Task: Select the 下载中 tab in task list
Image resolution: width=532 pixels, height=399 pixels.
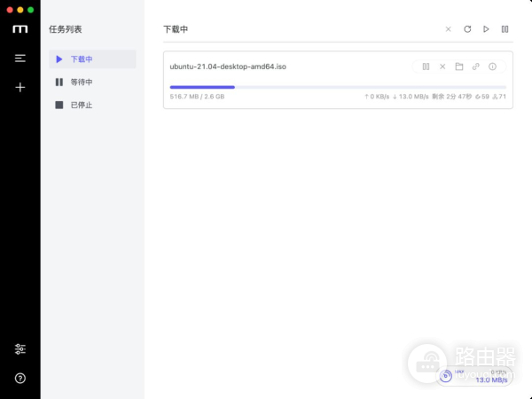Action: (x=92, y=59)
